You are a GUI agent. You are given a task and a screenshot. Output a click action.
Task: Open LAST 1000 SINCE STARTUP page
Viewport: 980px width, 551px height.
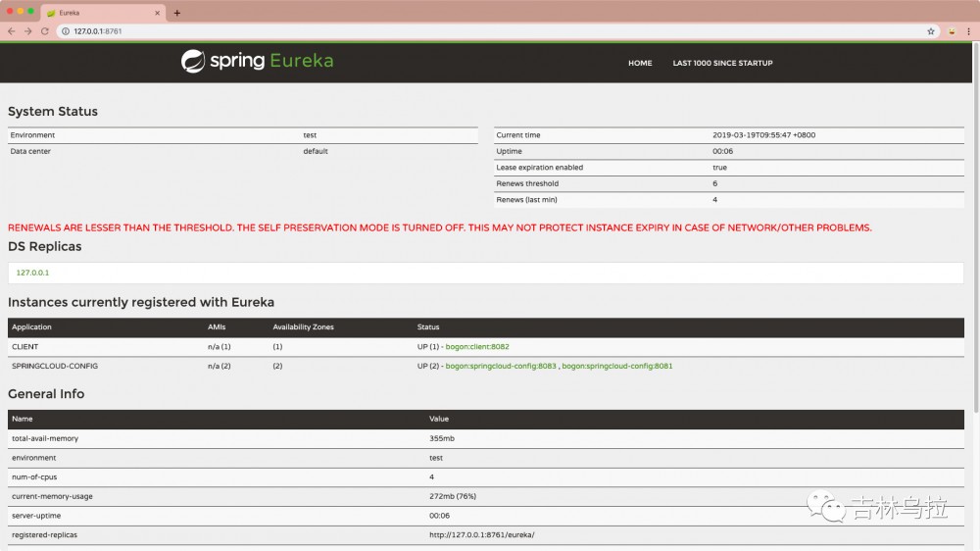tap(722, 63)
